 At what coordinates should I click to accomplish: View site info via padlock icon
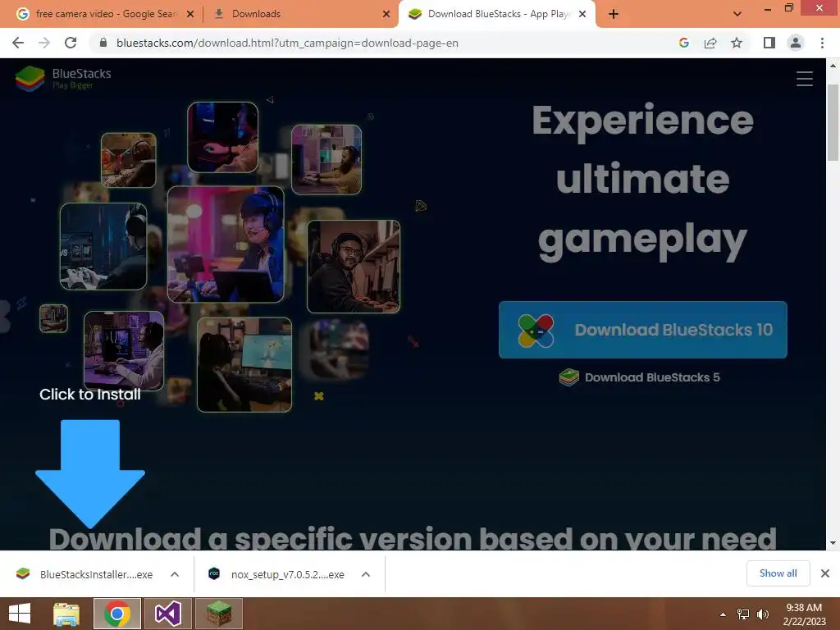coord(103,43)
